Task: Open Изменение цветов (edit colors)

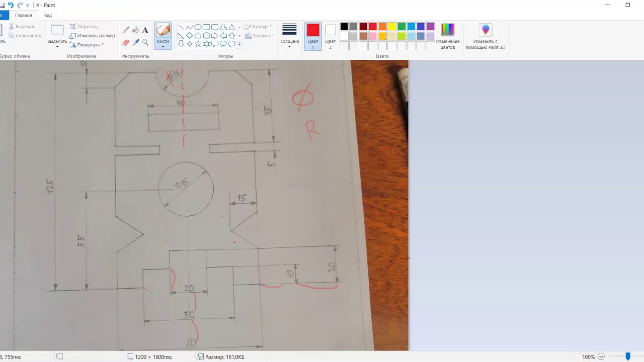Action: tap(448, 36)
